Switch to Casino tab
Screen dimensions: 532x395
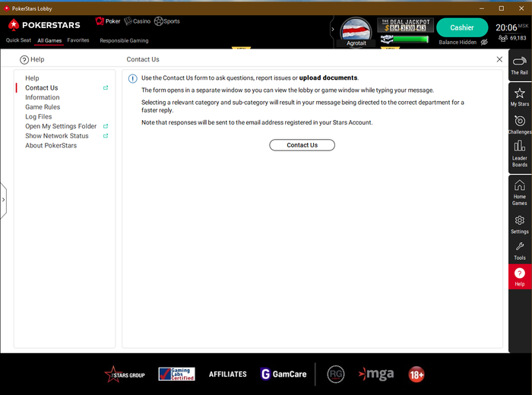pos(137,21)
